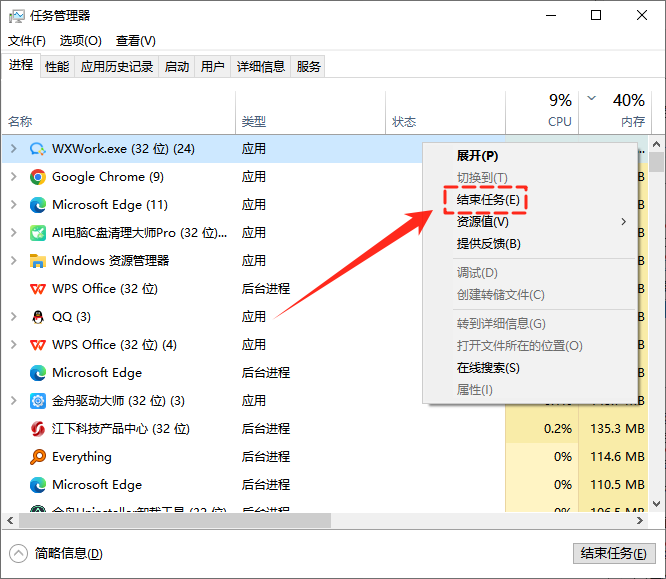The image size is (666, 579).
Task: Open the 查看(V) menu
Action: pos(135,41)
